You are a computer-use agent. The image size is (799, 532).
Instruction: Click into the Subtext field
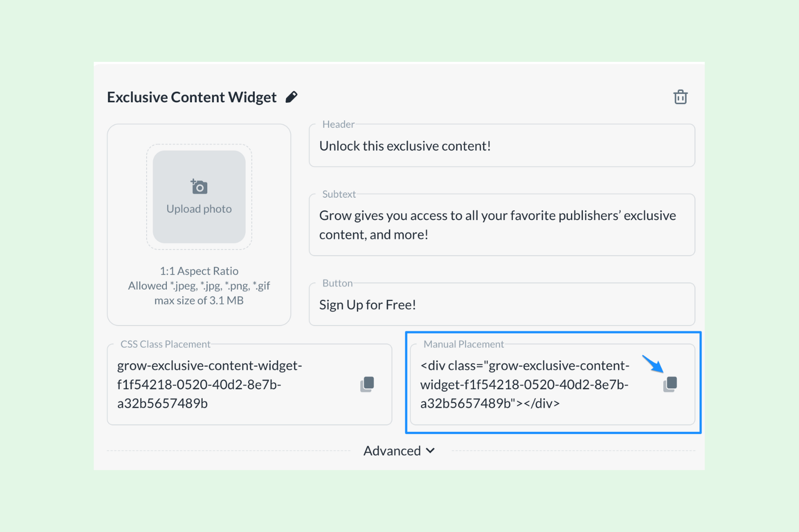502,225
